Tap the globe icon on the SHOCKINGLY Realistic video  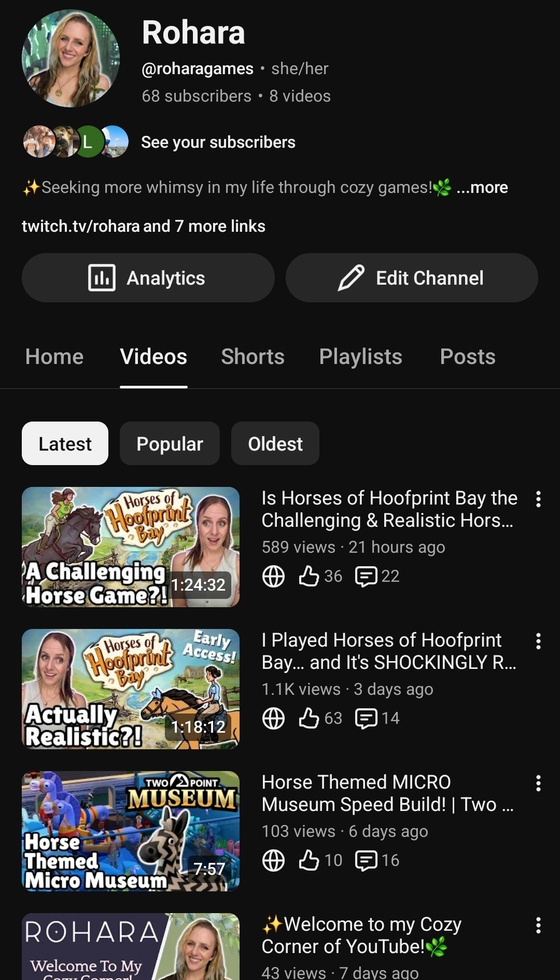click(273, 718)
